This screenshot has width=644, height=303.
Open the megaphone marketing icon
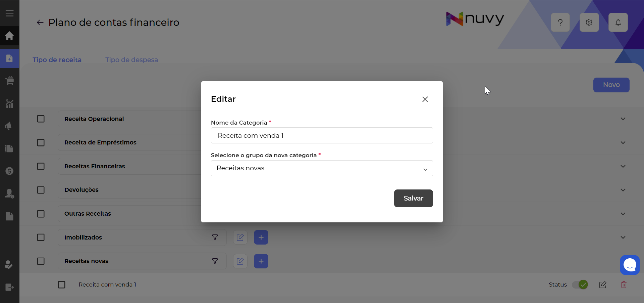9,126
